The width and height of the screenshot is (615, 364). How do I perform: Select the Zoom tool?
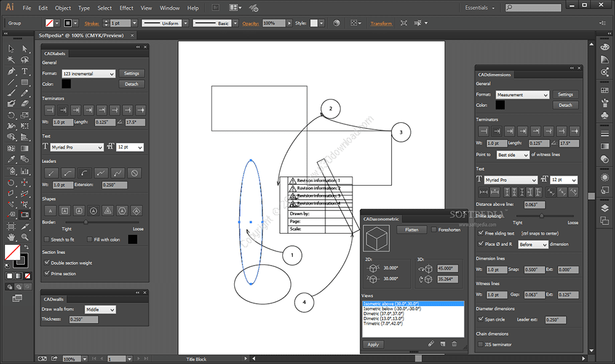pyautogui.click(x=25, y=235)
